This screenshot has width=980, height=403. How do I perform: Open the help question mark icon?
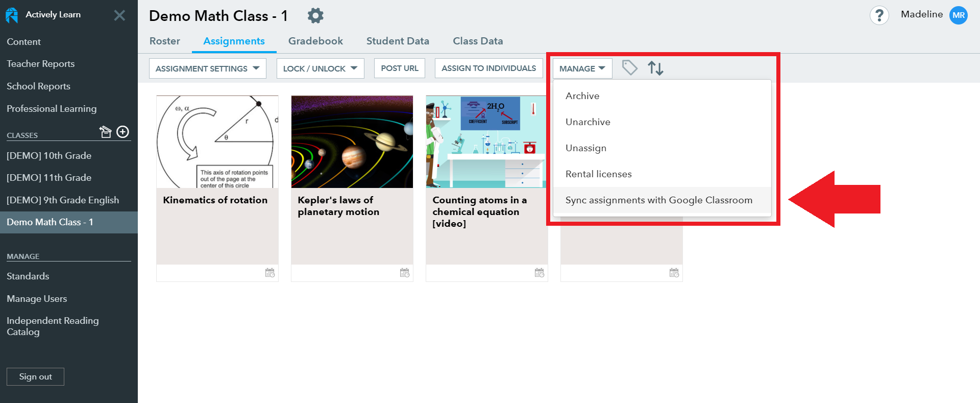pos(879,15)
